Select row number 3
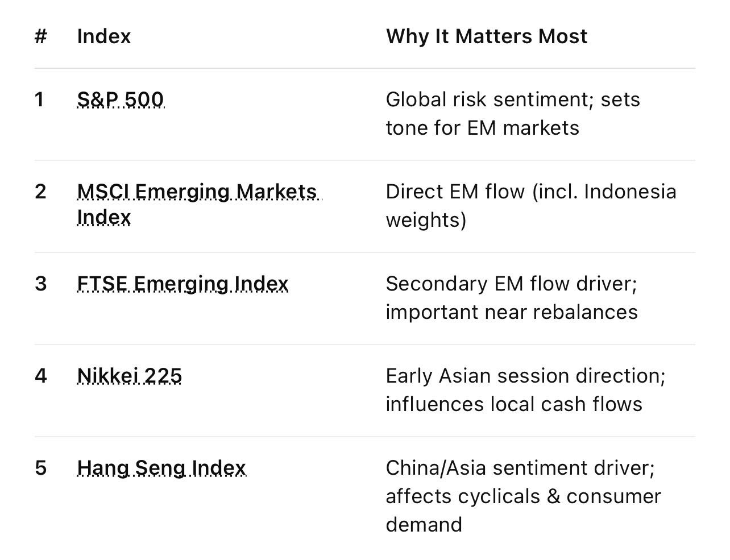 (40, 284)
